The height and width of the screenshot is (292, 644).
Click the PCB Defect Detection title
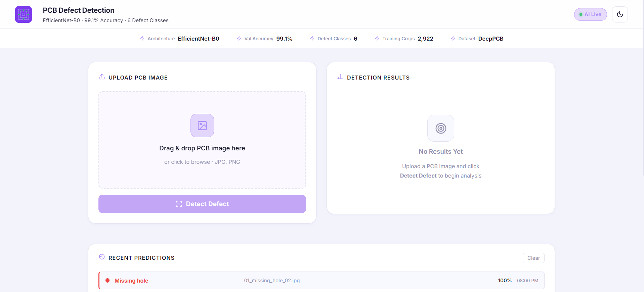pos(79,10)
